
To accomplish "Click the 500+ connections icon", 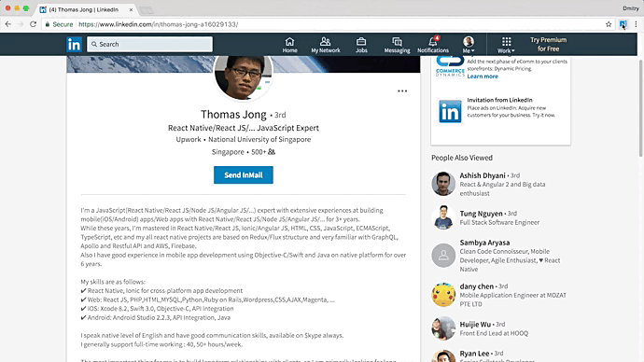I will (x=272, y=152).
